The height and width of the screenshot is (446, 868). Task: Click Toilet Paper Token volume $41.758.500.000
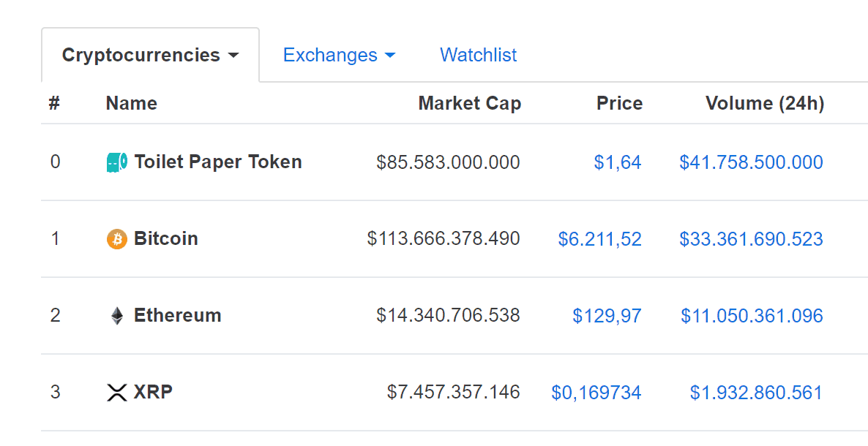(751, 162)
